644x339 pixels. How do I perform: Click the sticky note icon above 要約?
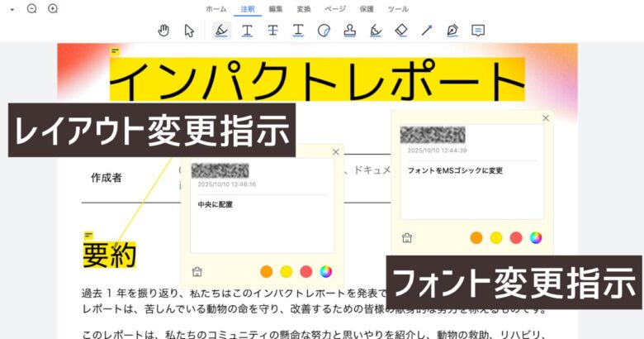pyautogui.click(x=88, y=235)
